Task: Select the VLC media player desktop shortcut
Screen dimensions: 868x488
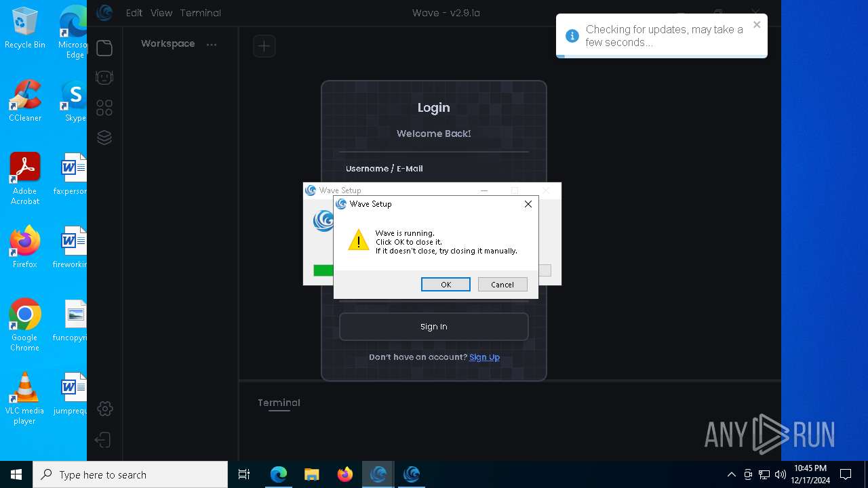Action: click(x=25, y=398)
